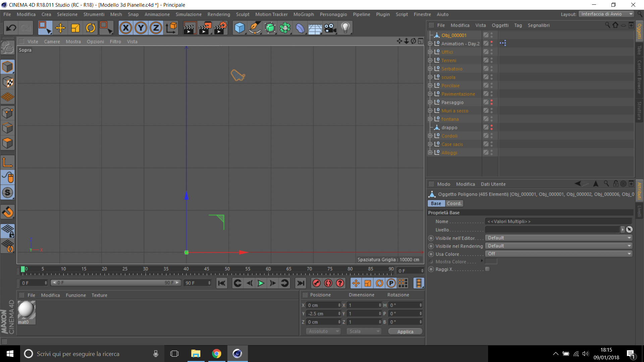Select the Move tool in toolbar
The image size is (644, 362).
60,28
